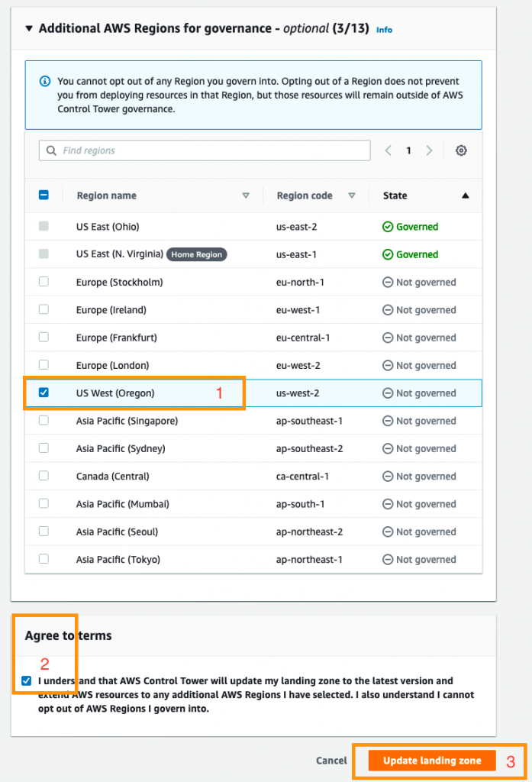Click Not governed icon for ap-south-1
This screenshot has height=782, width=532.
click(x=388, y=504)
